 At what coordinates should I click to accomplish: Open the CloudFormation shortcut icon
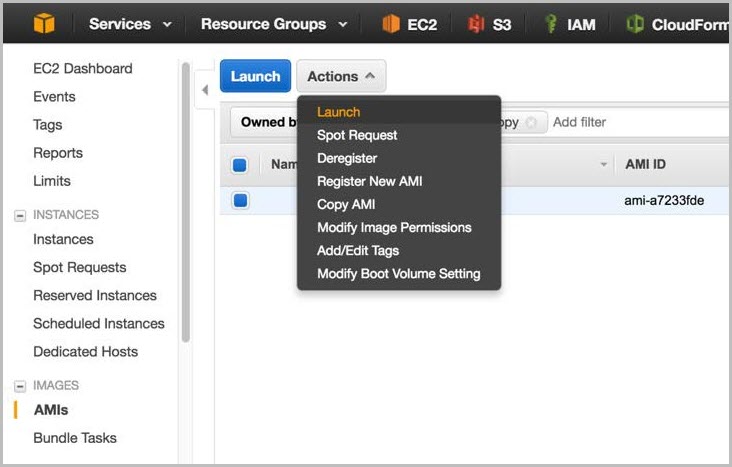tap(634, 24)
